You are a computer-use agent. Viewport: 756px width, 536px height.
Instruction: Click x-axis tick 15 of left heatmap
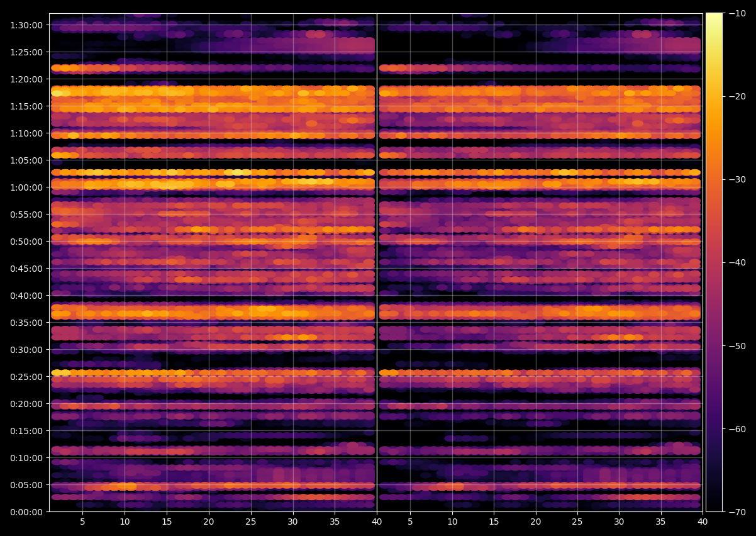167,522
